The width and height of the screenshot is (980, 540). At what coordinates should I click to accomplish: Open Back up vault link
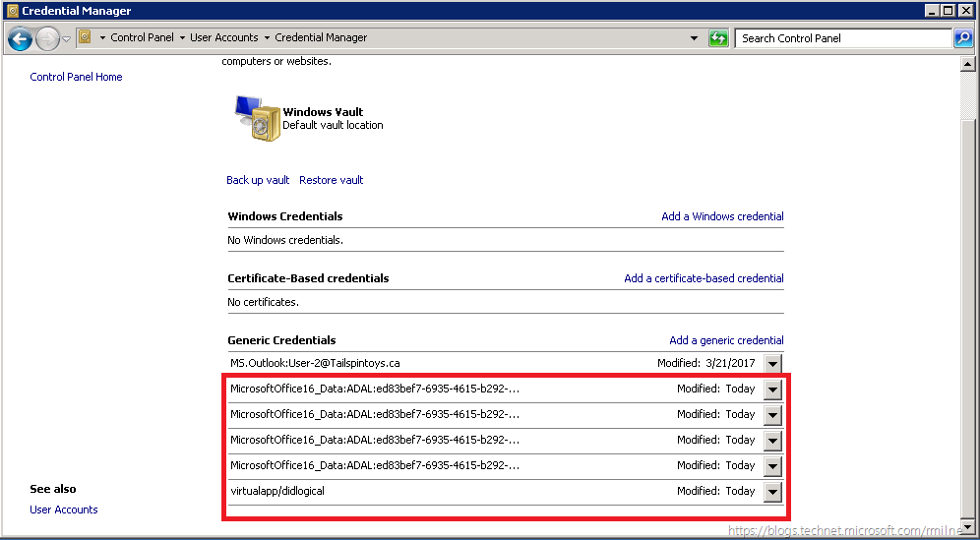click(258, 180)
